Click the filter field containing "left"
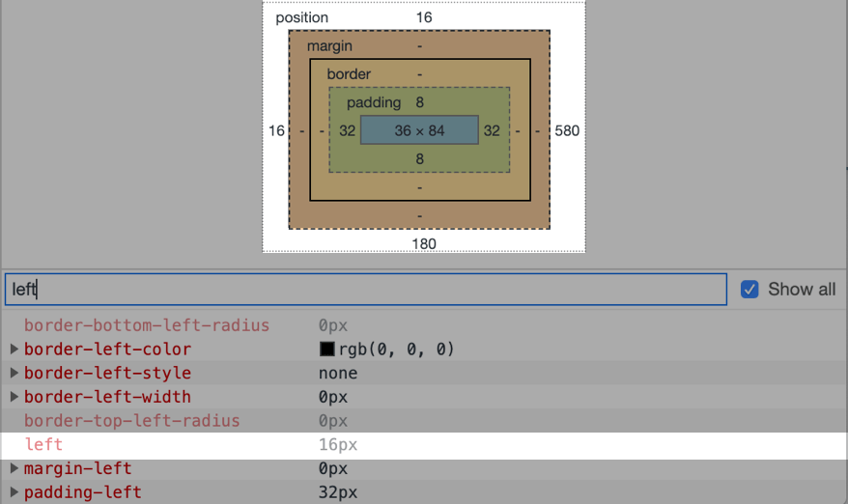The height and width of the screenshot is (504, 848). pyautogui.click(x=365, y=289)
